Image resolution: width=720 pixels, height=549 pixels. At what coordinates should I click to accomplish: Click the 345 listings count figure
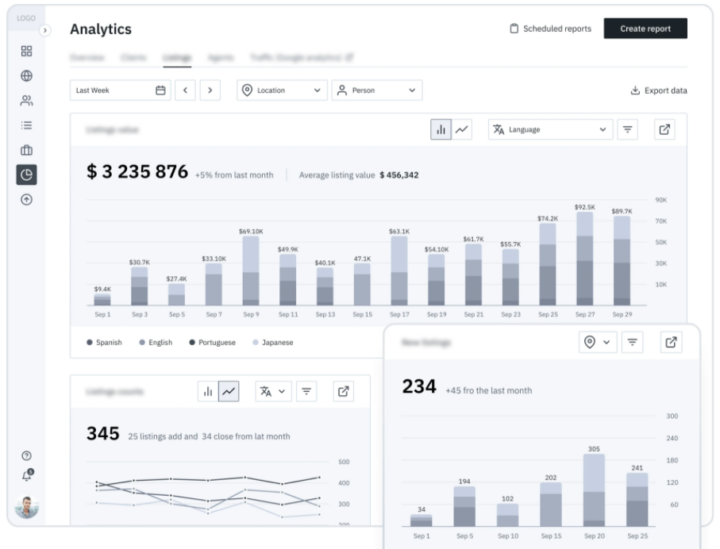tap(103, 434)
